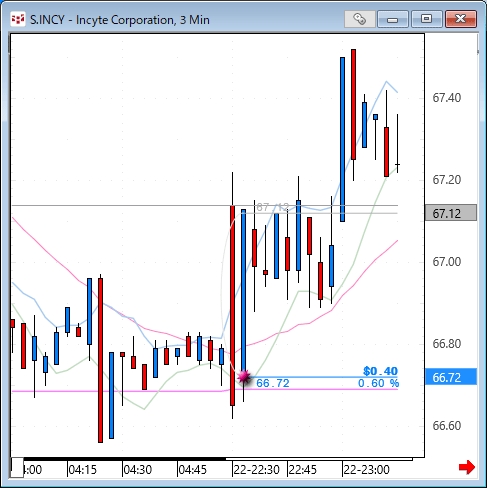Click the 66.72 entry price text on chart
487x488 pixels.
[273, 383]
